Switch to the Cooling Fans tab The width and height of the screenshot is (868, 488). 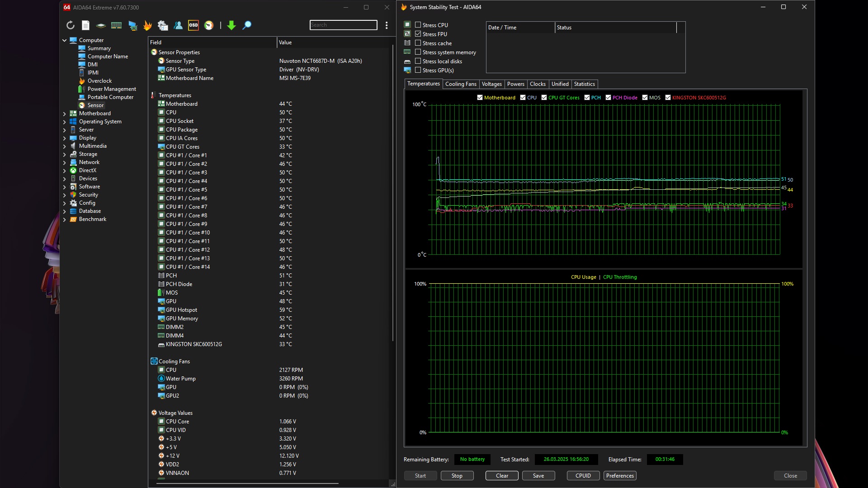461,84
